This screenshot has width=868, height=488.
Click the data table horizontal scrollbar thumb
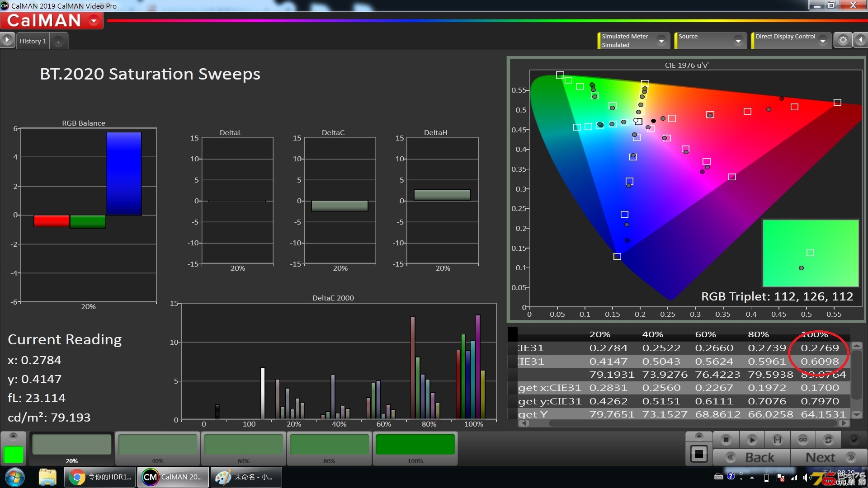[694, 423]
